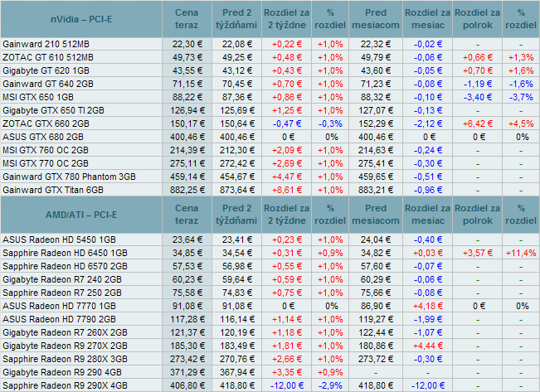Click the 'MSI GTX 770 OC 2GB' product name
Viewport: 540px width, 392px height.
coord(46,163)
